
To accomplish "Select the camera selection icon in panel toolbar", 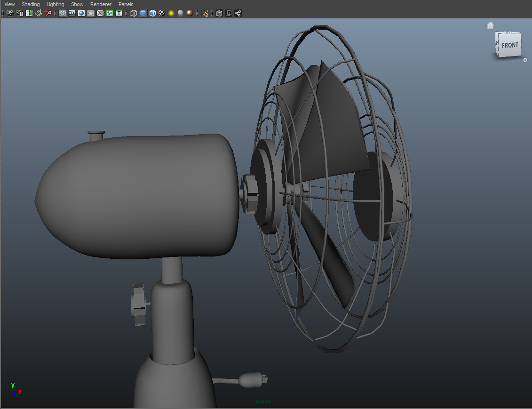I will (x=10, y=13).
